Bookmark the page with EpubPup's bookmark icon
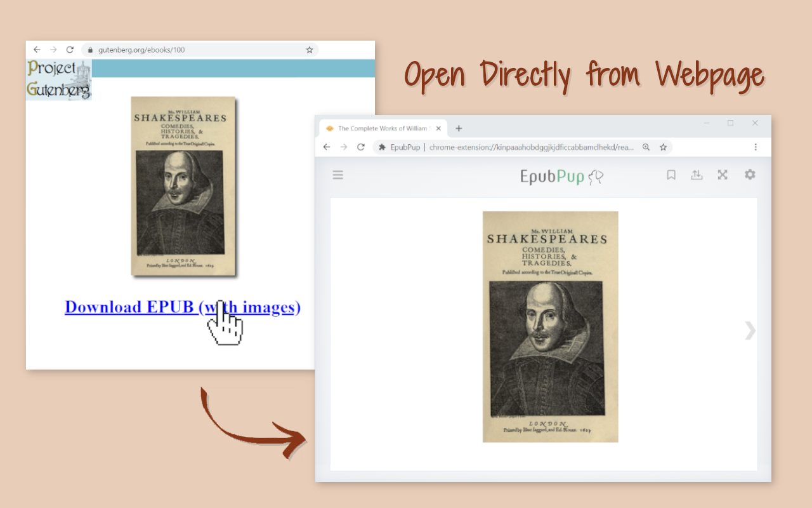The height and width of the screenshot is (508, 812). 671,174
